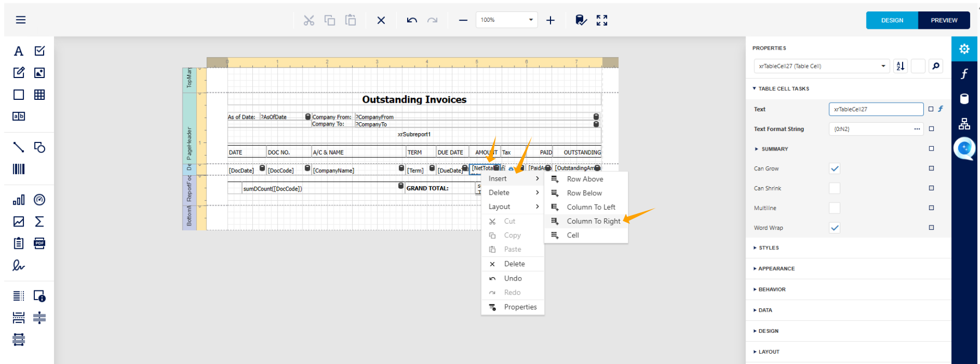Screen dimensions: 980x364
Task: Toggle full screen mode icon
Action: (602, 20)
